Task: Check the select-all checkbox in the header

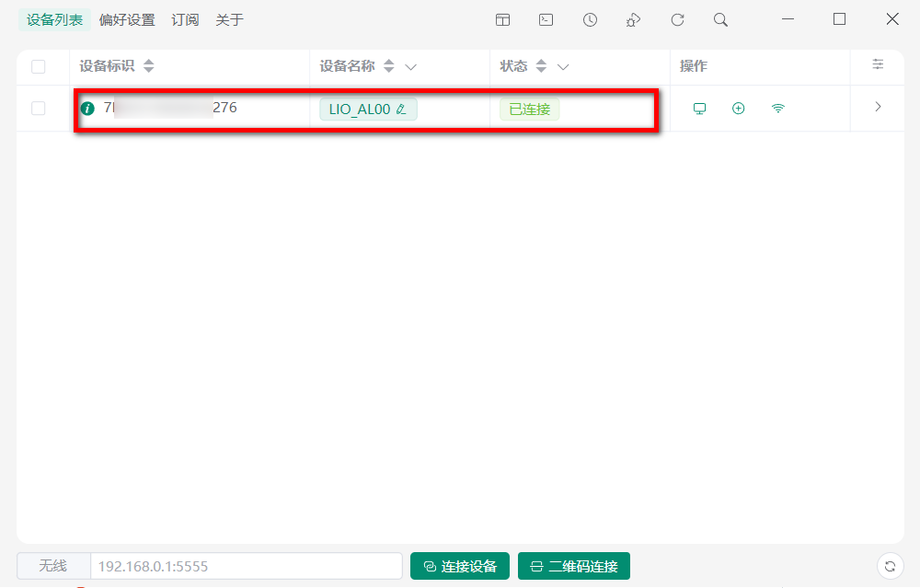Action: 38,66
